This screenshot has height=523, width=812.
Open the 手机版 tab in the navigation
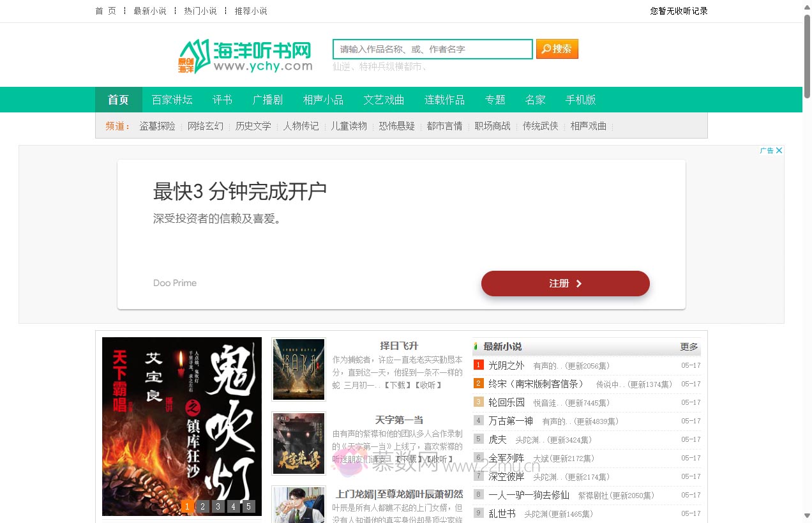coord(580,100)
